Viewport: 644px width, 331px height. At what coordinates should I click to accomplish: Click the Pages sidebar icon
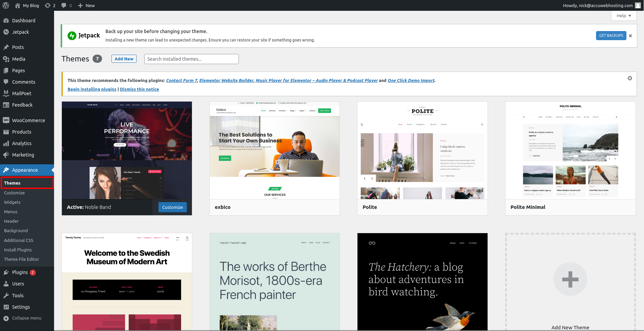click(6, 71)
